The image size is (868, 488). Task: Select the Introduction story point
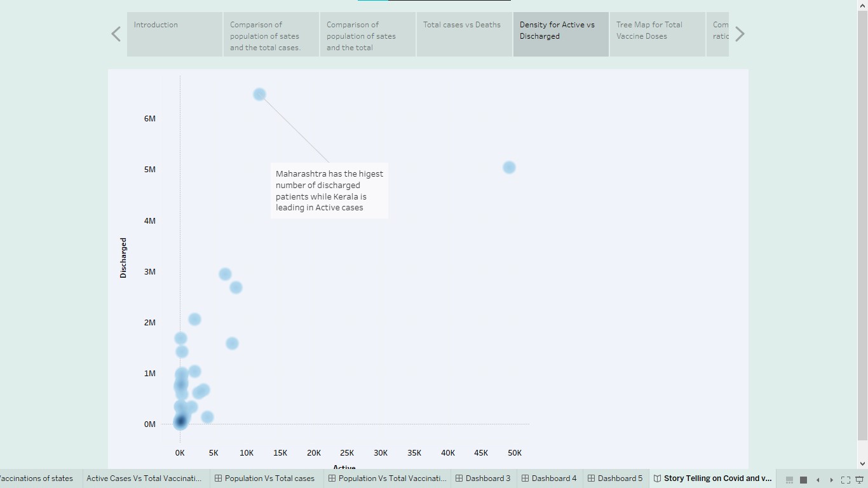(x=174, y=34)
